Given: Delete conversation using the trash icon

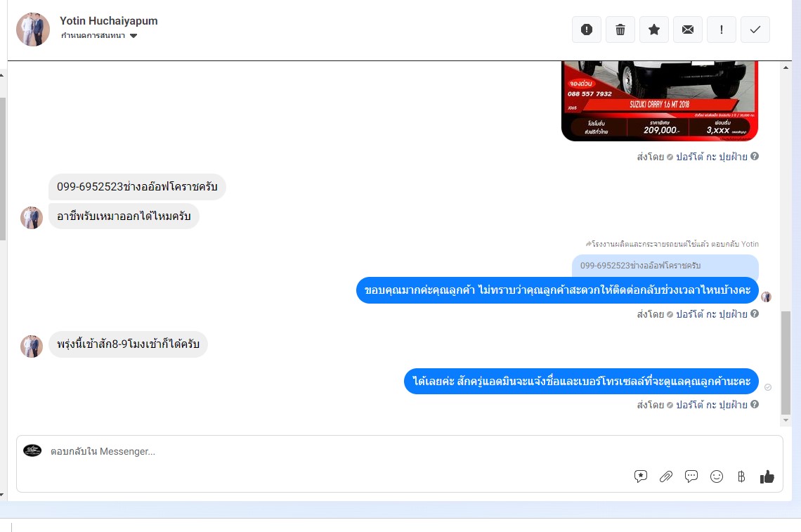Looking at the screenshot, I should coord(620,30).
